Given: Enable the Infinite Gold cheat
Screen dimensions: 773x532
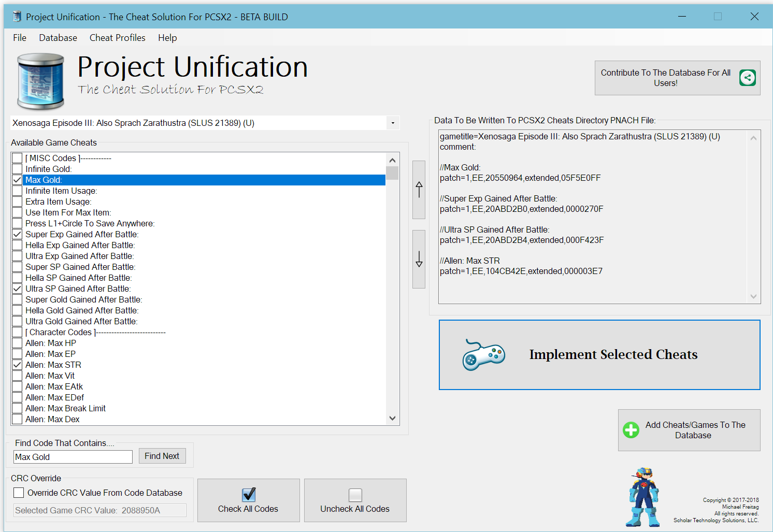Looking at the screenshot, I should 17,169.
